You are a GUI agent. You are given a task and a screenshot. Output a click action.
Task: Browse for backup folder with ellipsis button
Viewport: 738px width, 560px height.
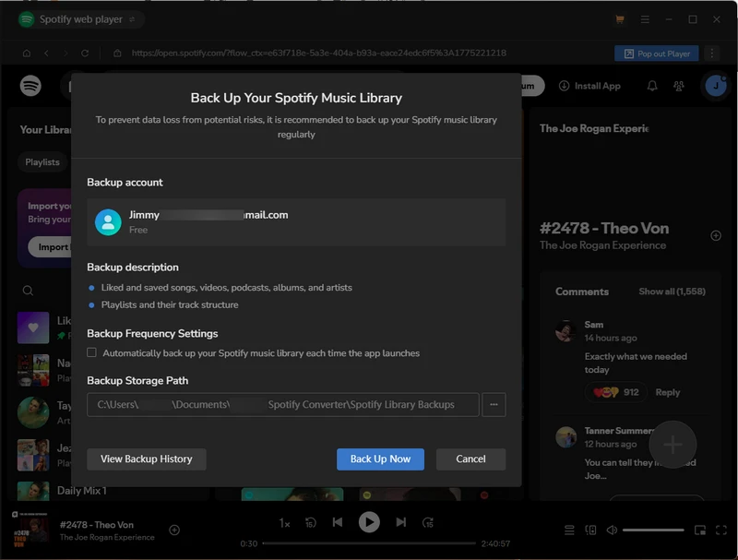(x=494, y=405)
